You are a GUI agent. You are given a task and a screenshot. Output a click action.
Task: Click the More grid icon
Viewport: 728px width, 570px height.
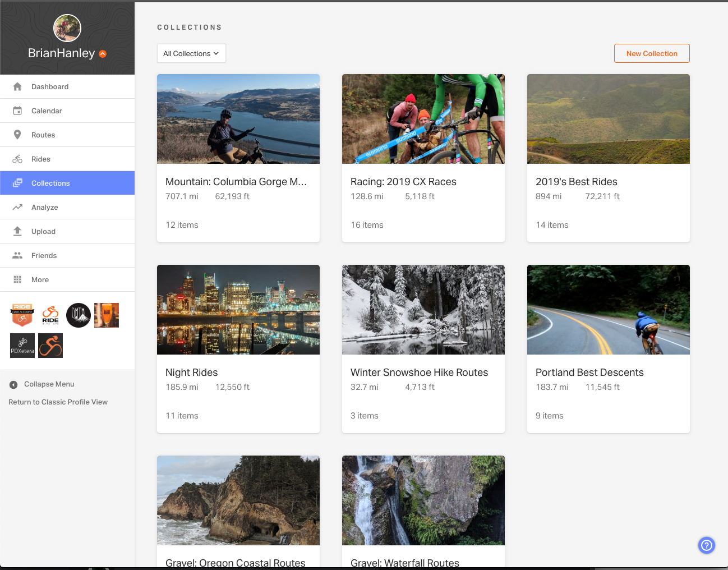[x=17, y=279]
